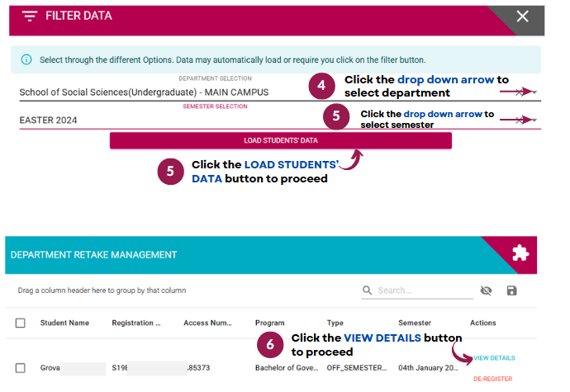This screenshot has height=392, width=570.
Task: Click the puzzle piece icon in retake header
Action: (x=520, y=254)
